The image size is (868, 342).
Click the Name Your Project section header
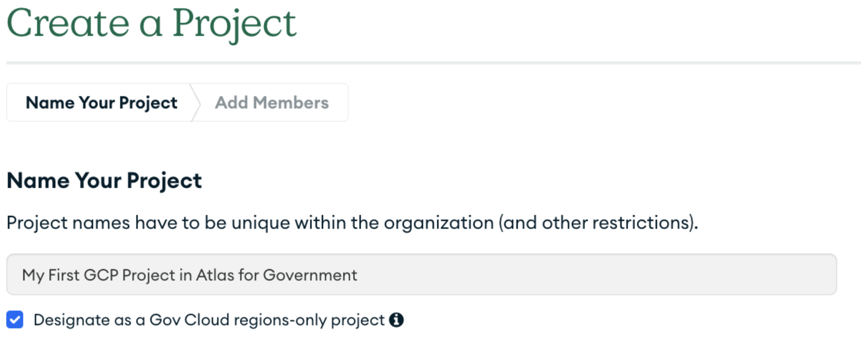tap(104, 181)
